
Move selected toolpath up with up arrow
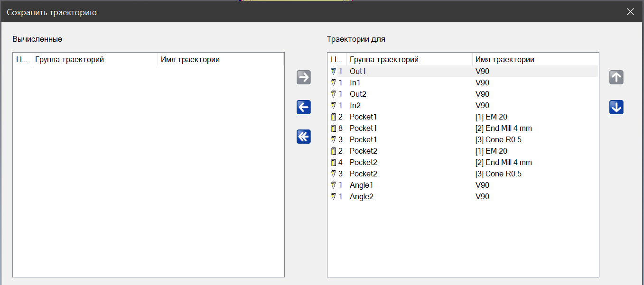coord(616,78)
